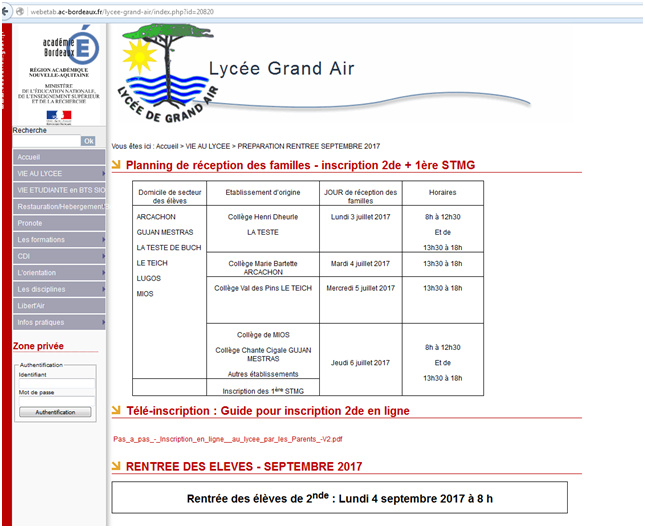Click the Mot de passe input field
This screenshot has width=645, height=528.
(57, 401)
